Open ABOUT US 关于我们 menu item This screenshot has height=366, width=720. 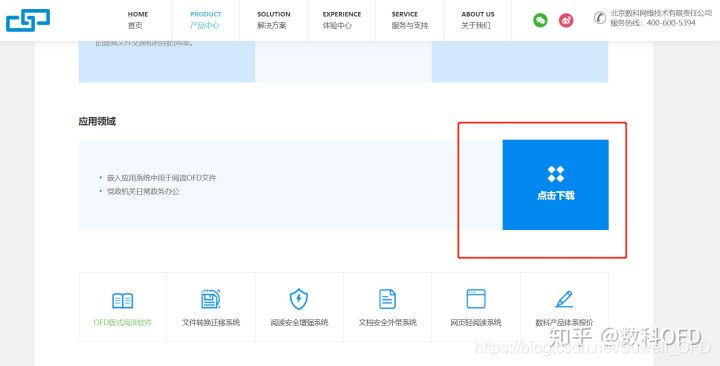click(478, 20)
